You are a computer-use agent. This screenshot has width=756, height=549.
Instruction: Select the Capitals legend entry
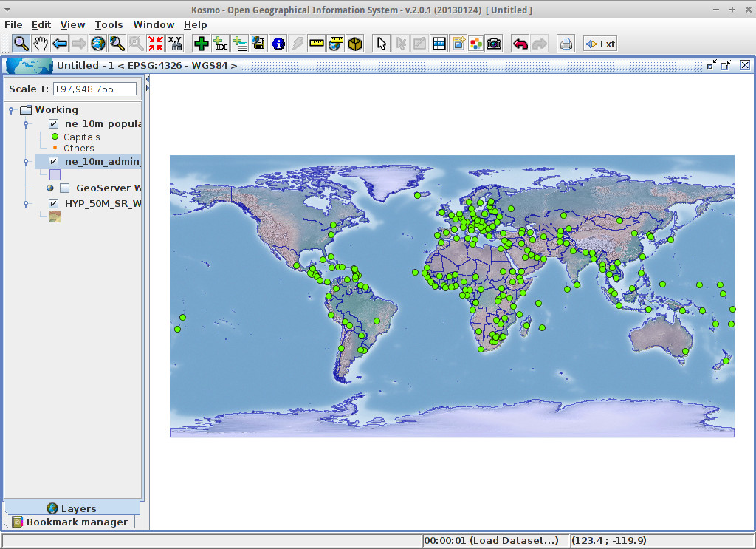[82, 137]
